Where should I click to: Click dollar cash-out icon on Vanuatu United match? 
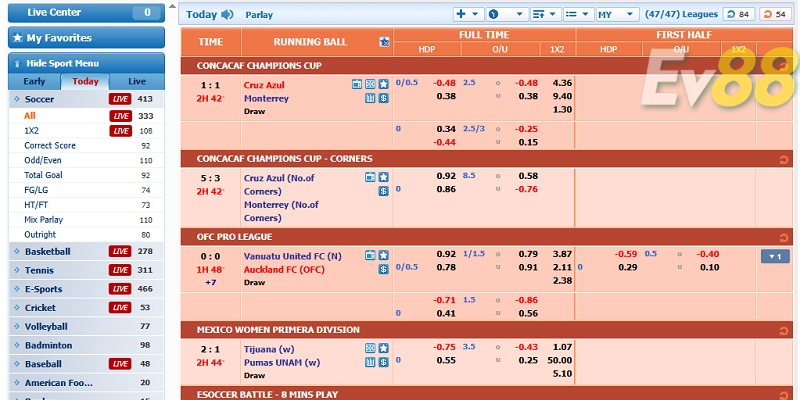coord(383,269)
